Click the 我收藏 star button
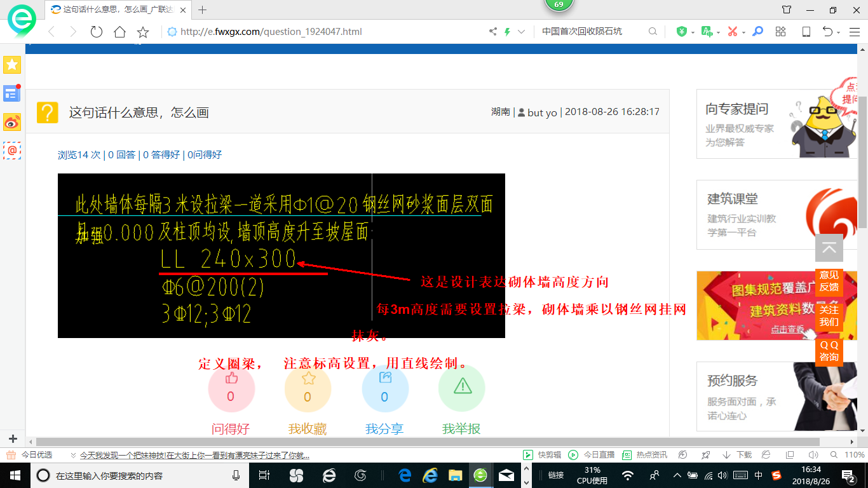Viewport: 868px width, 488px height. click(x=308, y=389)
